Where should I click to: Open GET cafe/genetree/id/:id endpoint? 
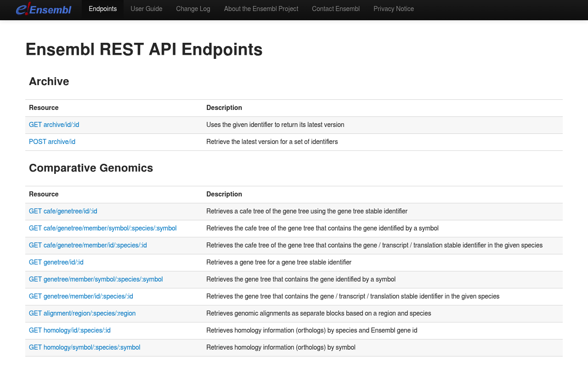tap(63, 211)
